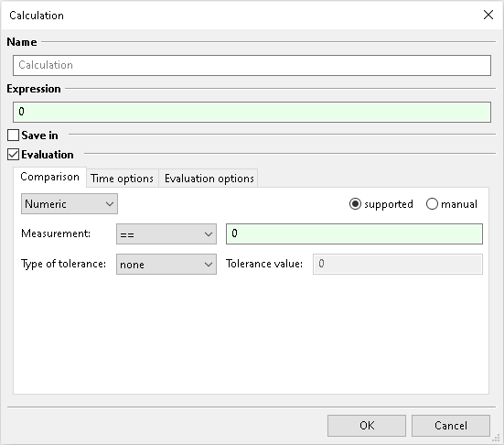Viewport: 504px width, 445px height.
Task: Click the Name input field
Action: click(x=252, y=65)
